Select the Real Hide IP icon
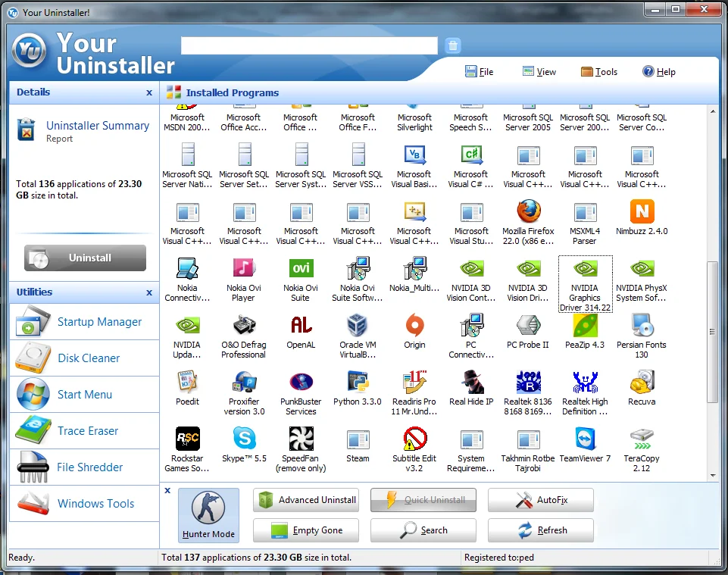 (x=472, y=382)
